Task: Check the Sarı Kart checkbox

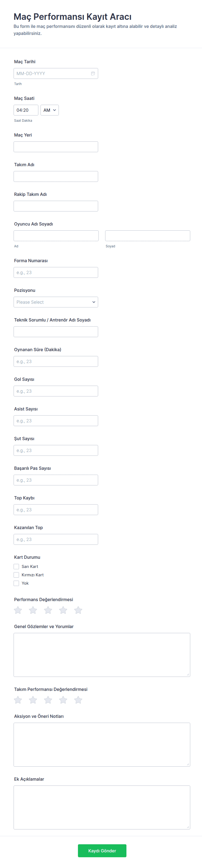Action: 16,566
